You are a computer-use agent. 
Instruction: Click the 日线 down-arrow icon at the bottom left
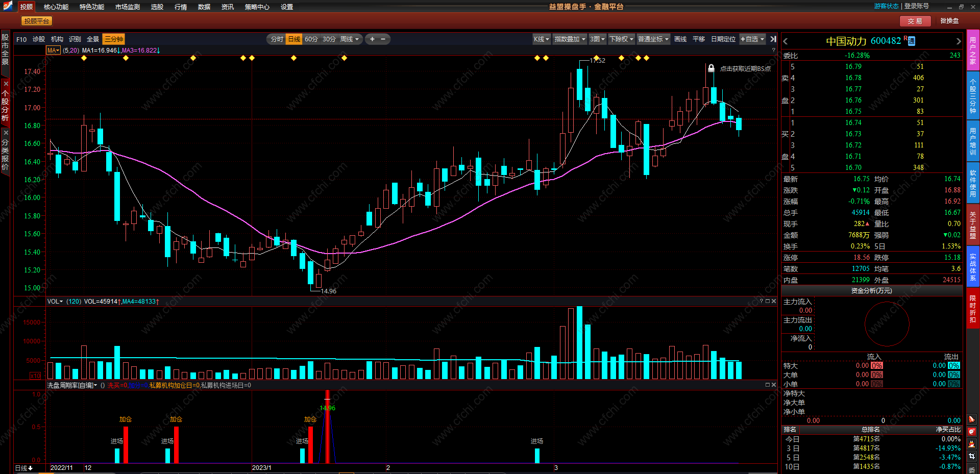pos(31,468)
